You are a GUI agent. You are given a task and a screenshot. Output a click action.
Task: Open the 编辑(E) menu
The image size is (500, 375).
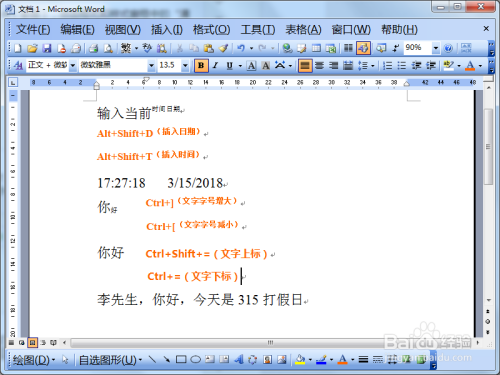pyautogui.click(x=78, y=30)
